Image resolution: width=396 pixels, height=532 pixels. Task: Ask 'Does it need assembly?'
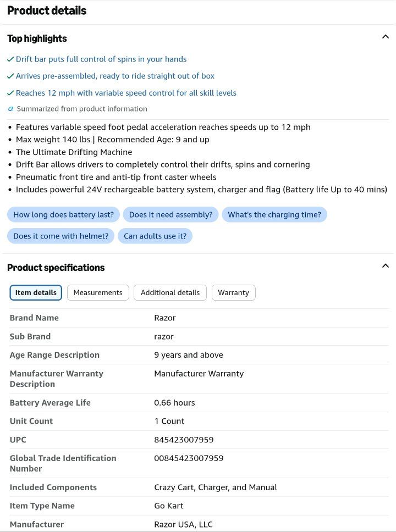pyautogui.click(x=170, y=214)
